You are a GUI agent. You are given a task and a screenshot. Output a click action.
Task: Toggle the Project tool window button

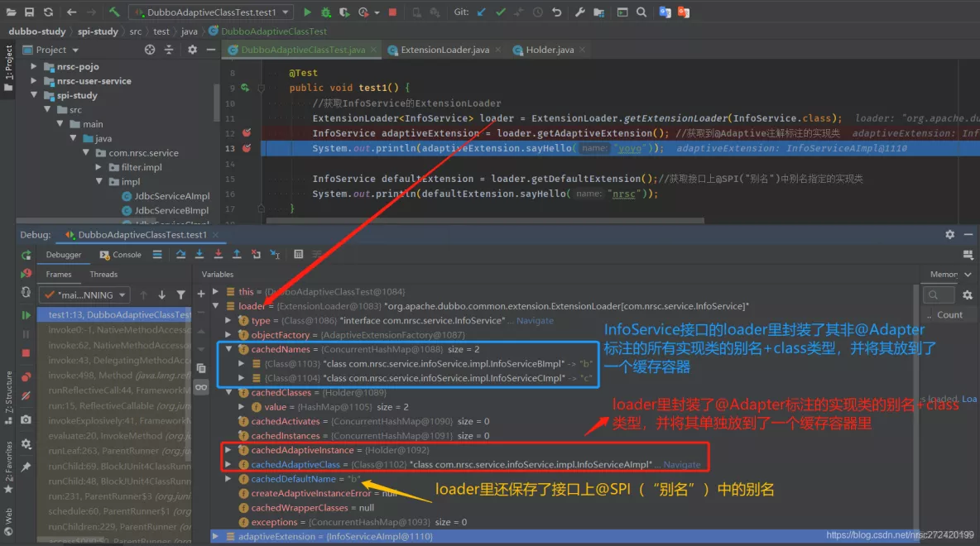[x=8, y=68]
